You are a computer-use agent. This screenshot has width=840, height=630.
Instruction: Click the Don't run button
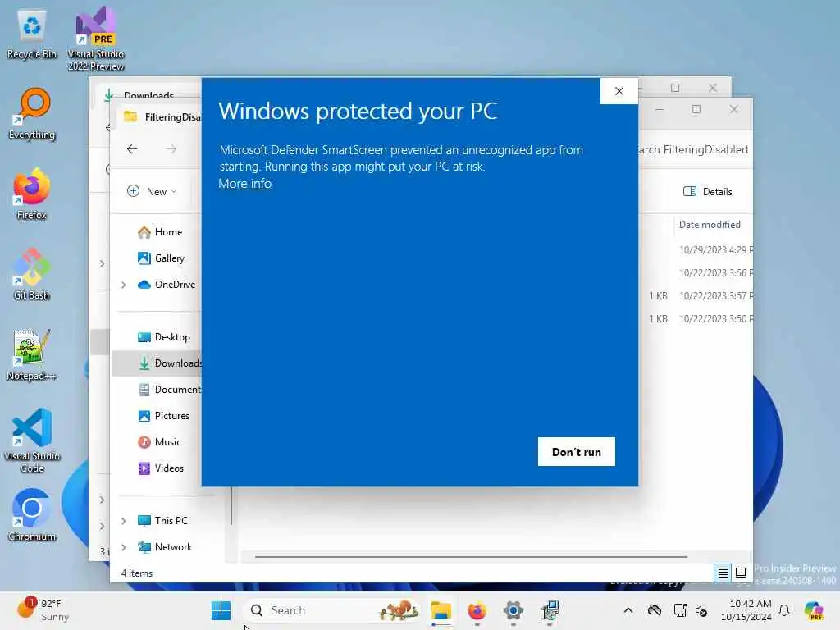click(576, 452)
